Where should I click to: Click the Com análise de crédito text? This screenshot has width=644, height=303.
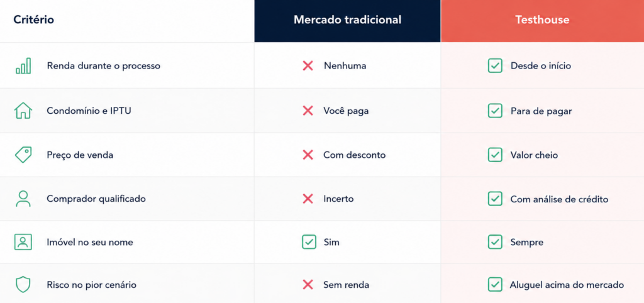click(x=559, y=199)
